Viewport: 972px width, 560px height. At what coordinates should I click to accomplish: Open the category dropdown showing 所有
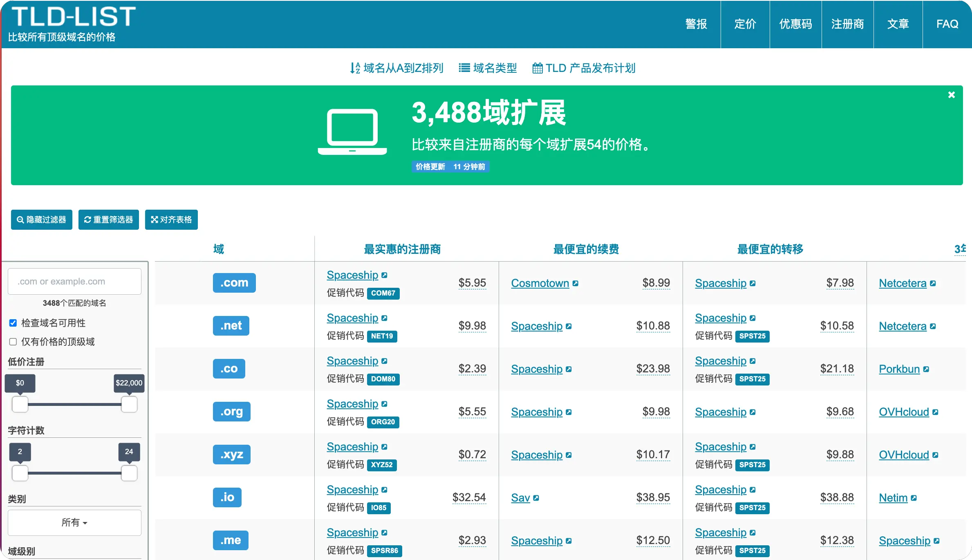[74, 522]
